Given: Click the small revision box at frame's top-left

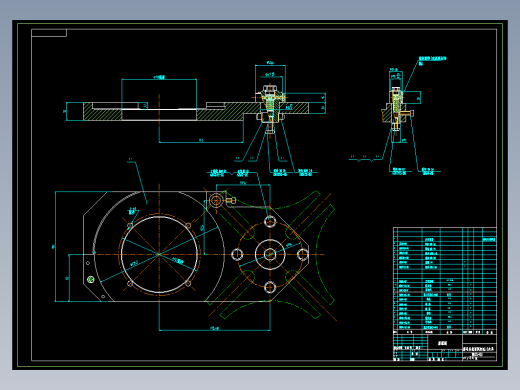Looking at the screenshot, I should pyautogui.click(x=49, y=33).
